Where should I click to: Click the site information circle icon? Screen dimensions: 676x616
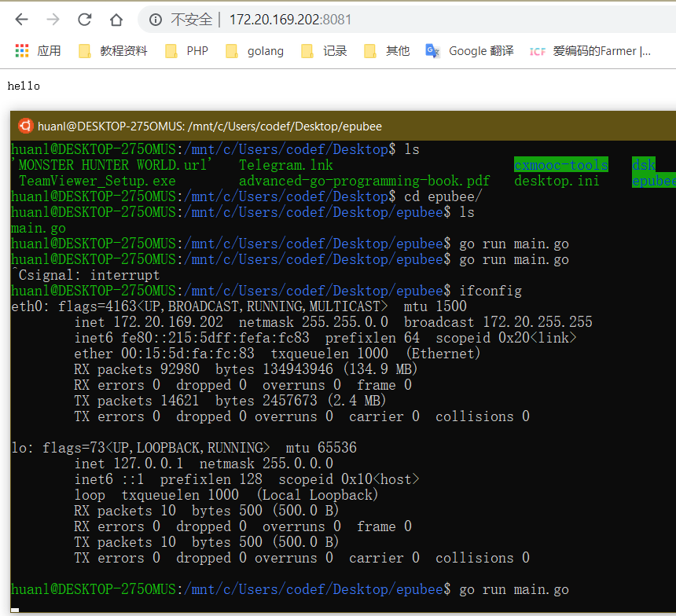[156, 20]
